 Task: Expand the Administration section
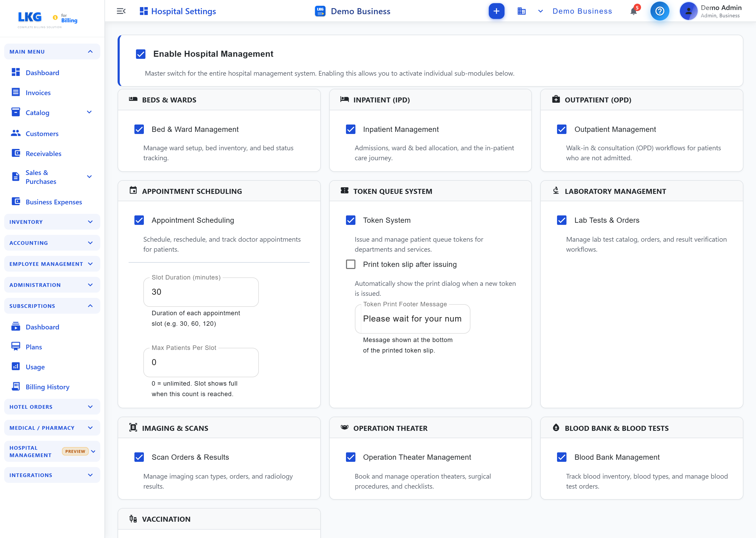click(52, 285)
